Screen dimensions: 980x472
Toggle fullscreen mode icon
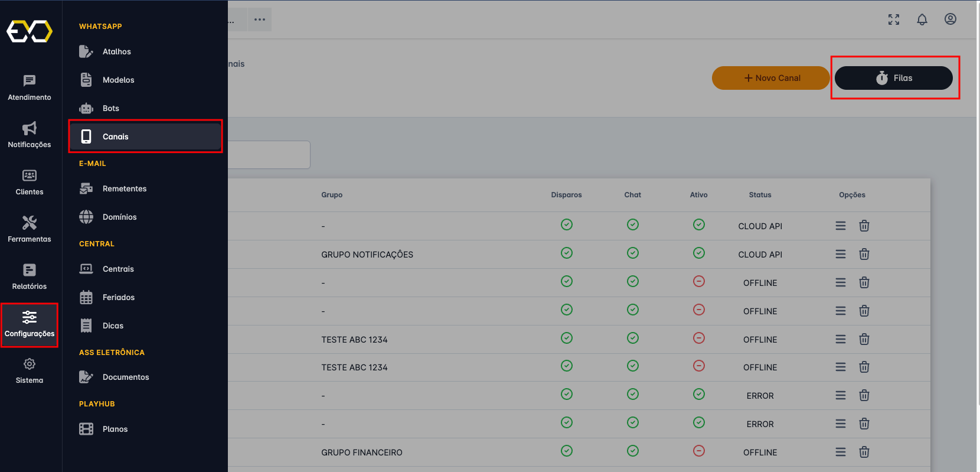click(x=893, y=19)
